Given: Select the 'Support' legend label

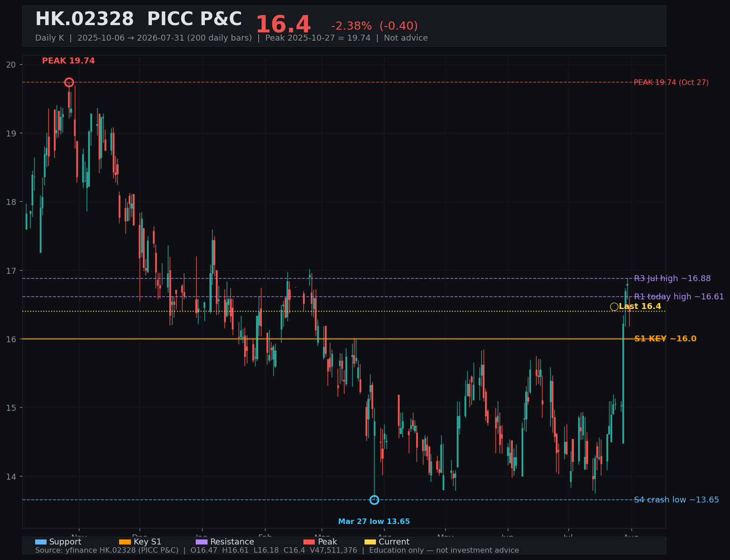Looking at the screenshot, I should pyautogui.click(x=65, y=542).
